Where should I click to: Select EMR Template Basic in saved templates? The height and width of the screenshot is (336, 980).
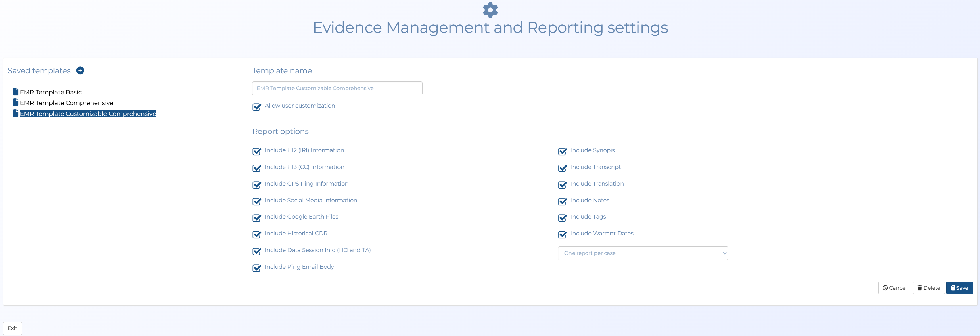[51, 92]
